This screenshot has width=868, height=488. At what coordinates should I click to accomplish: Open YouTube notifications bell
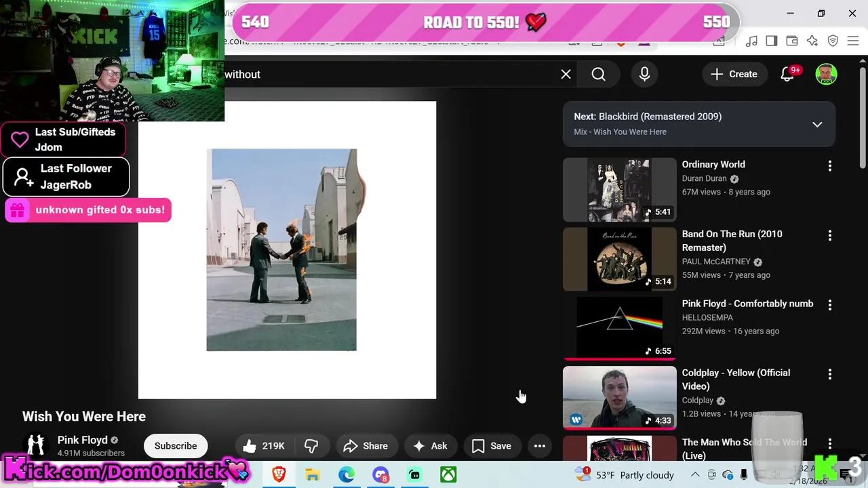coord(787,75)
